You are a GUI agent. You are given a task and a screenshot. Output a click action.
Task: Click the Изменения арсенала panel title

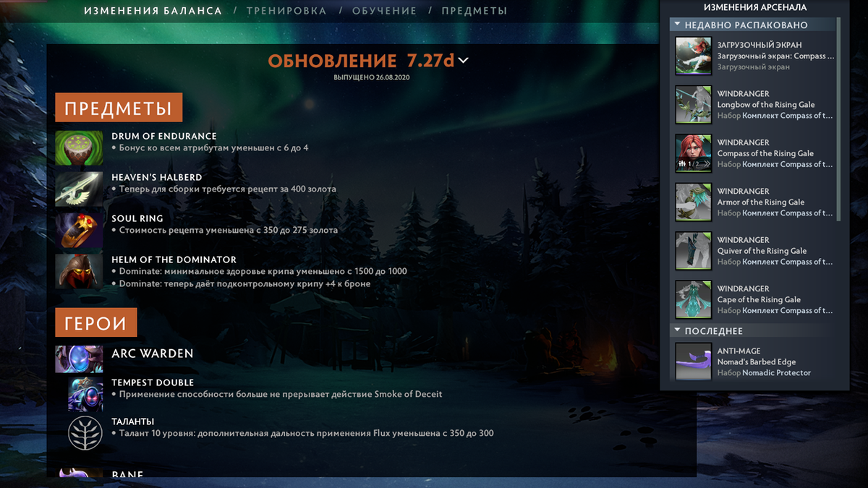tap(755, 7)
